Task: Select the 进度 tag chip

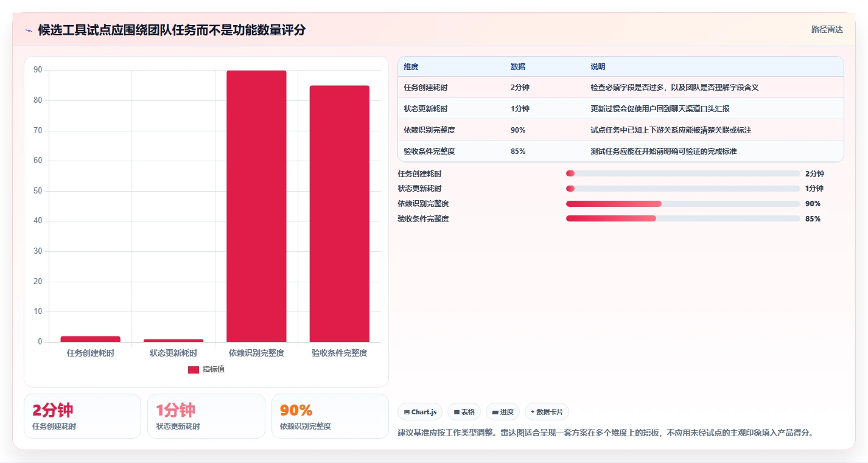Action: (x=502, y=412)
